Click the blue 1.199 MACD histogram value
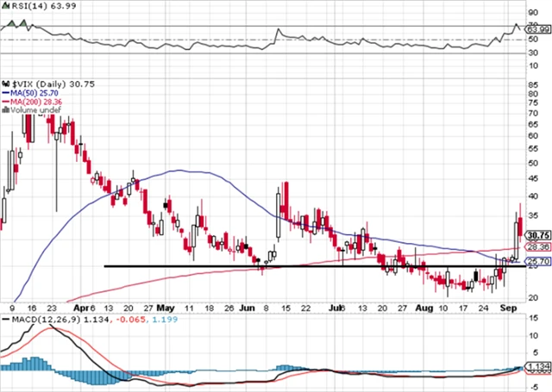This screenshot has height=392, width=552. click(x=163, y=320)
